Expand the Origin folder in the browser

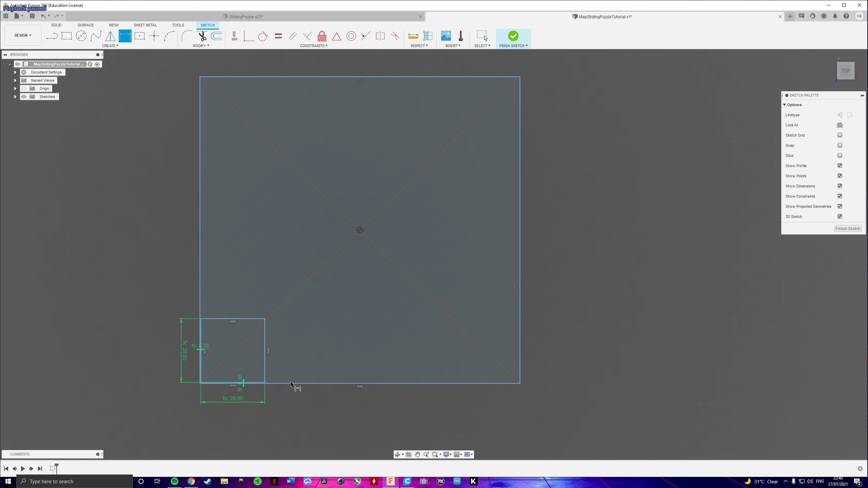pos(15,88)
